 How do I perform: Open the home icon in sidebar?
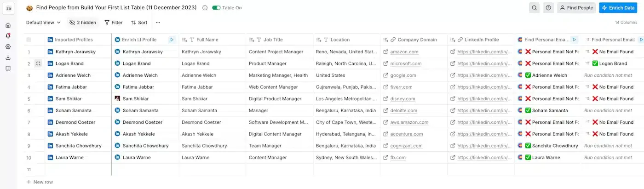[8, 25]
